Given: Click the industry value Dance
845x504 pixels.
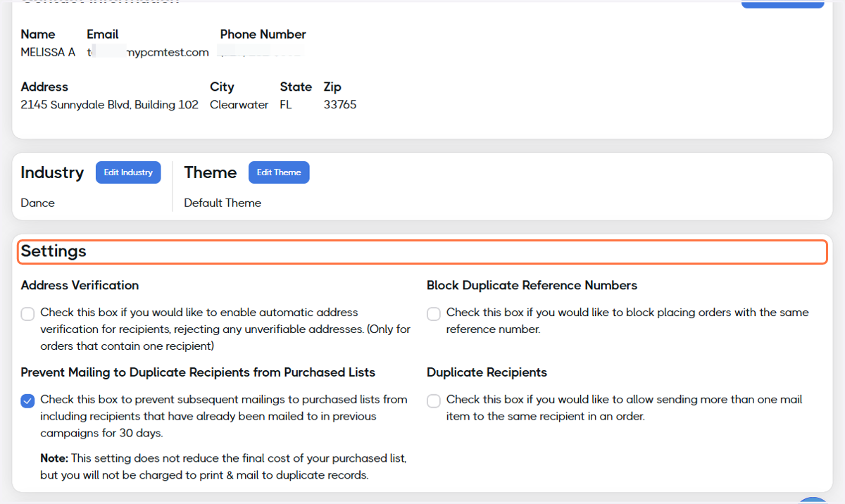Looking at the screenshot, I should coord(38,203).
